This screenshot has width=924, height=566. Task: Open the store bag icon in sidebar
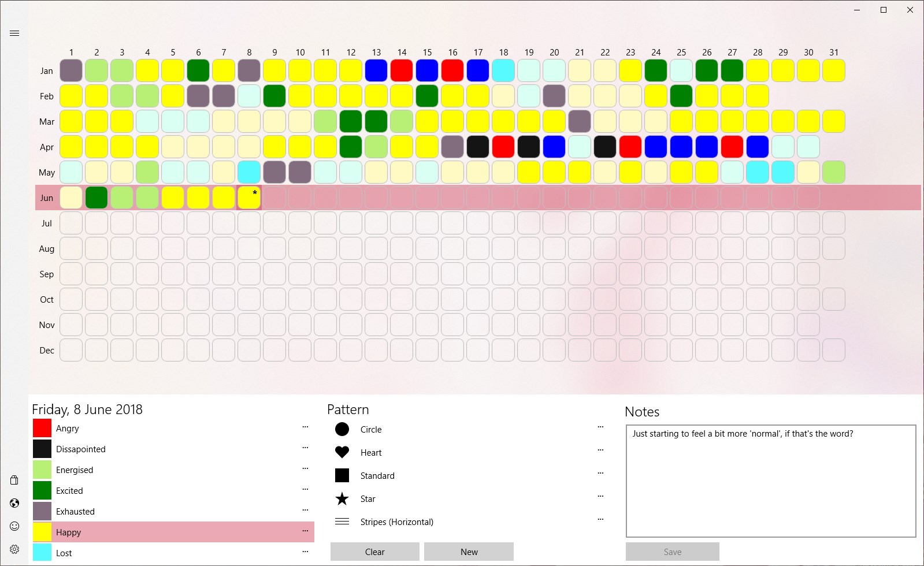[14, 480]
